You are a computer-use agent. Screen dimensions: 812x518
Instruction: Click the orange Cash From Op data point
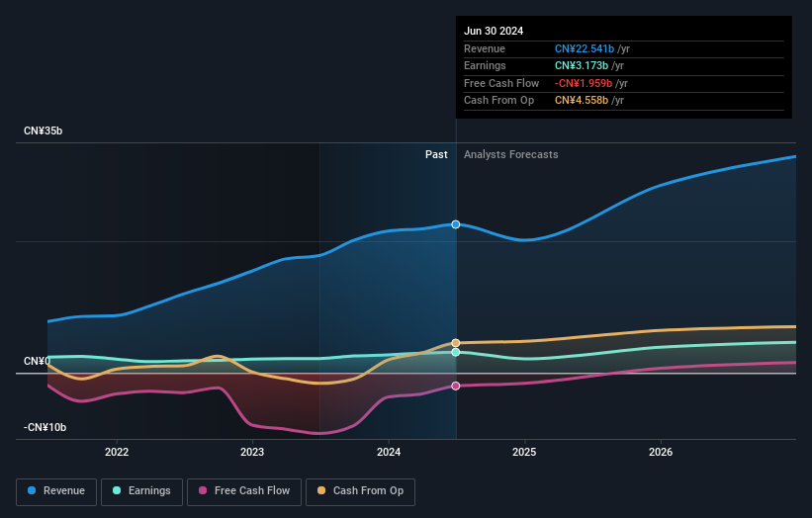tap(456, 343)
